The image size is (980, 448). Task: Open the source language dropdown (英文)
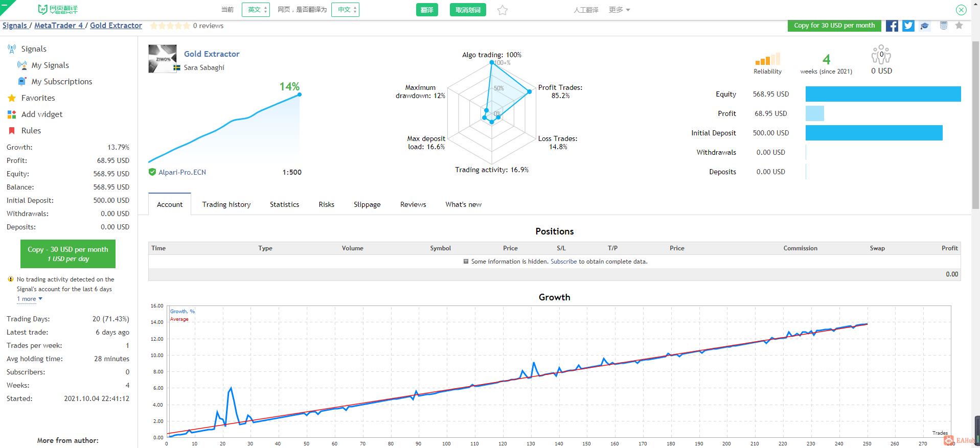coord(256,10)
